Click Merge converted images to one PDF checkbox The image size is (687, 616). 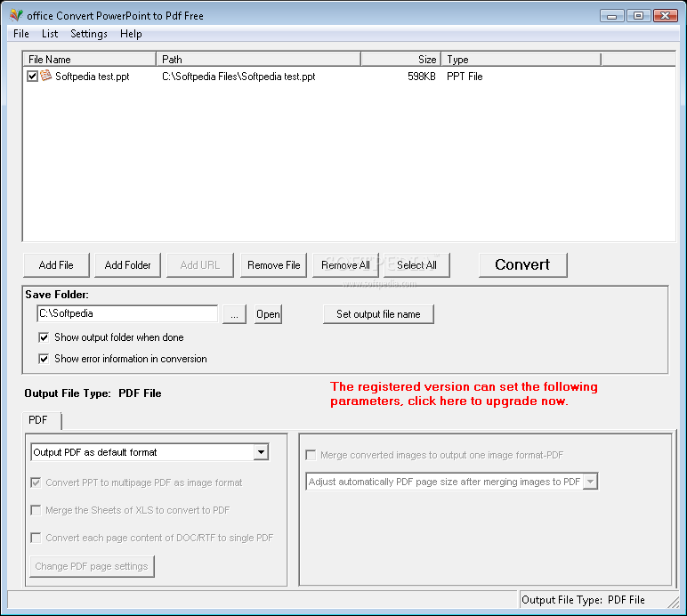coord(311,455)
